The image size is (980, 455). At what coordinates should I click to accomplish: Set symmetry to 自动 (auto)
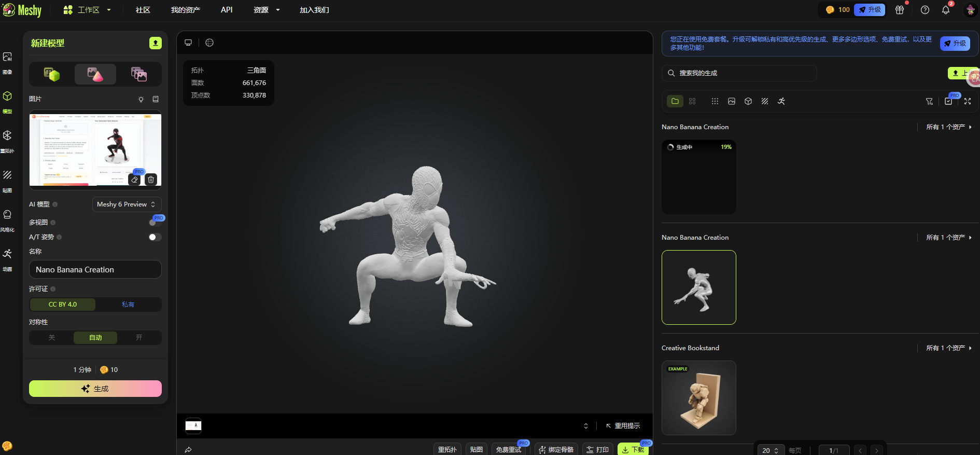pos(95,338)
